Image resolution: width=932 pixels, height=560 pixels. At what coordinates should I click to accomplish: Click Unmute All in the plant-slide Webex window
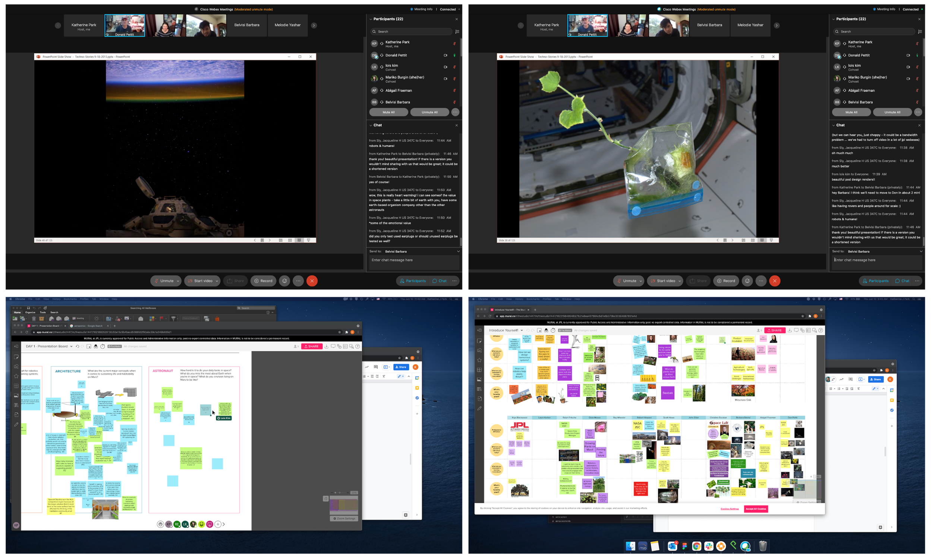click(892, 112)
